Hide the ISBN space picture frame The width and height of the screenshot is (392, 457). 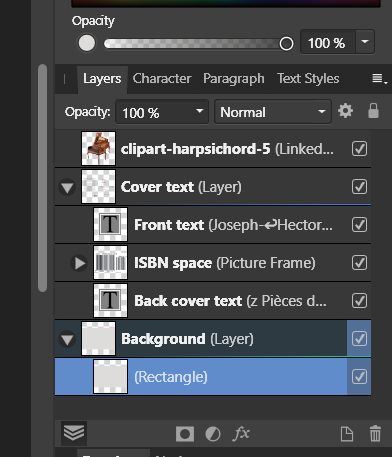pyautogui.click(x=359, y=263)
